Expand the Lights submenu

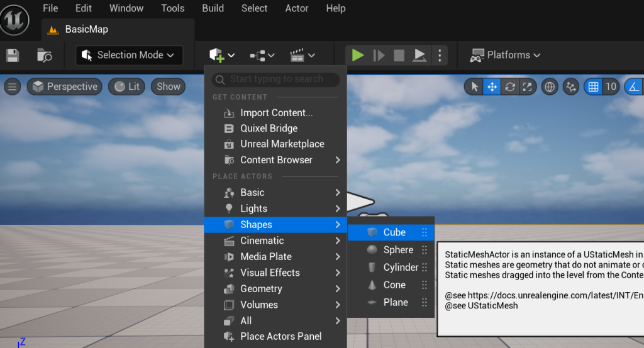(x=275, y=209)
